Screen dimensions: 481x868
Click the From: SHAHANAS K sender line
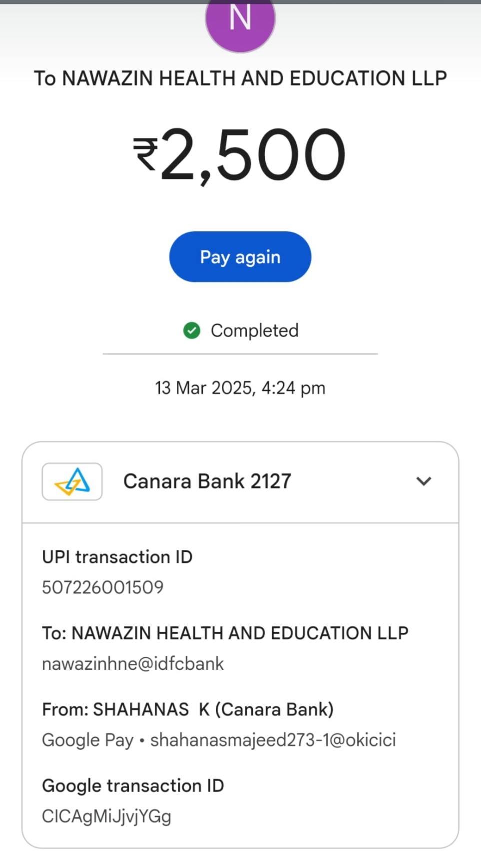[187, 709]
